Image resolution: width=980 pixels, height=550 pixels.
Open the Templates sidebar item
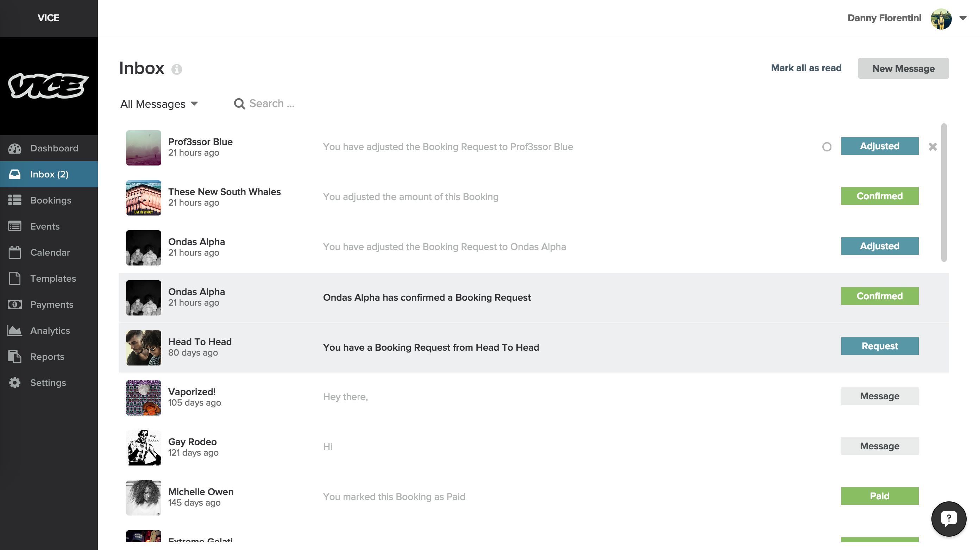coord(53,278)
